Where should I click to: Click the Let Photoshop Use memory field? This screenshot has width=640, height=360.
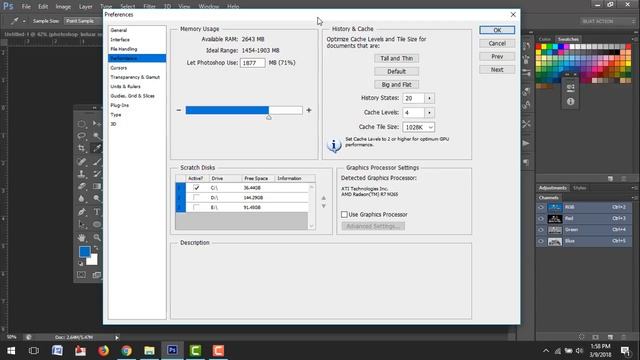tap(253, 63)
